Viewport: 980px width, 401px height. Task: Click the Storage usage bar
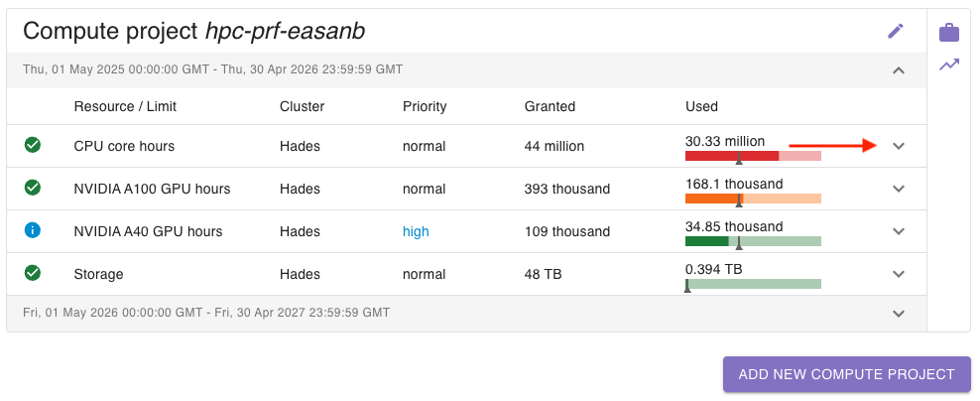[x=753, y=284]
